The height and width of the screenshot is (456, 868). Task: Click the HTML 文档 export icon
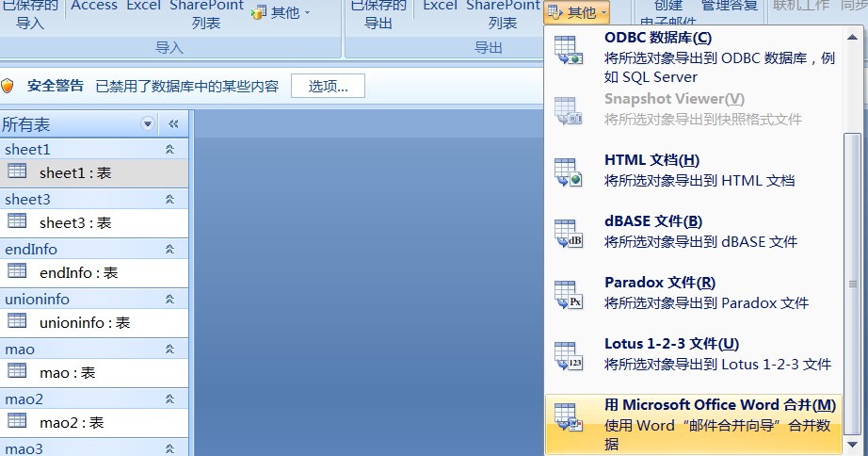(x=569, y=172)
